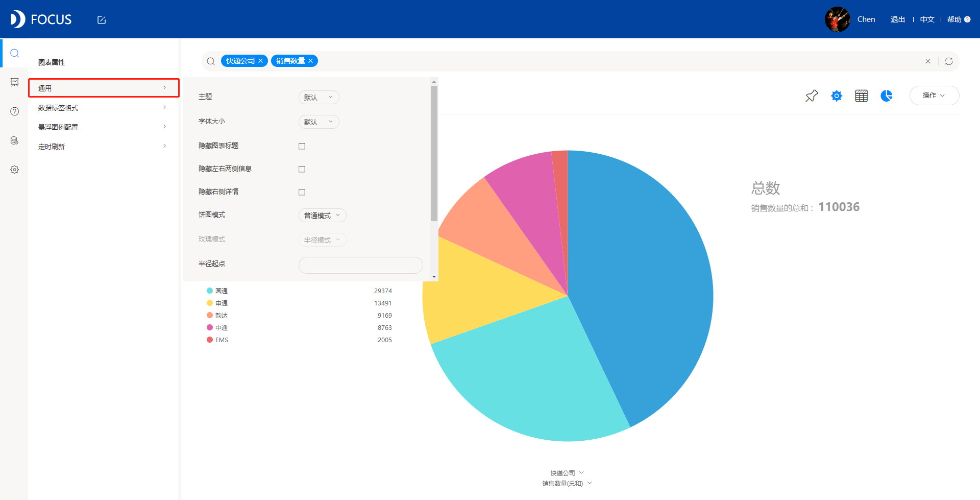Enable 隐藏图表标题 checkbox
The height and width of the screenshot is (500, 980).
pos(302,146)
